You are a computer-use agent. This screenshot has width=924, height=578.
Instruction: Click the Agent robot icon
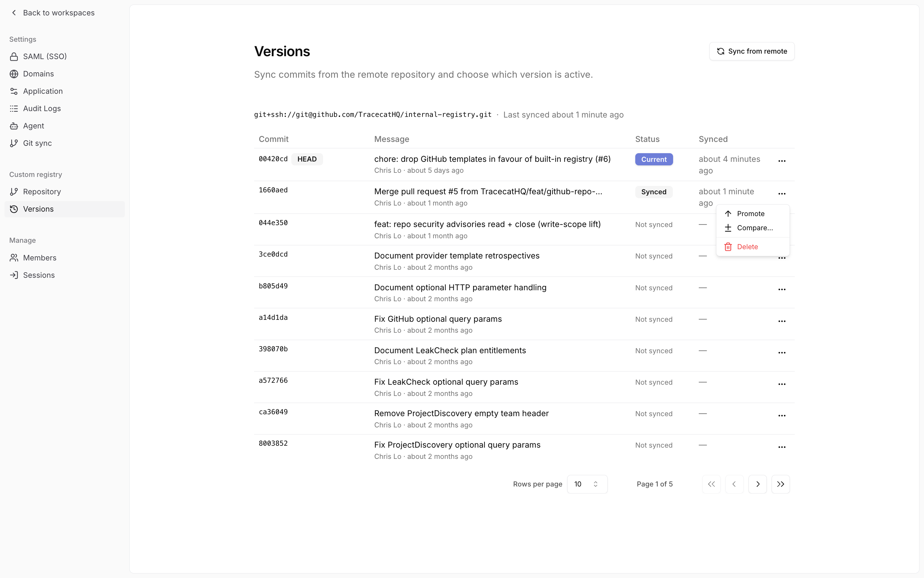tap(14, 126)
